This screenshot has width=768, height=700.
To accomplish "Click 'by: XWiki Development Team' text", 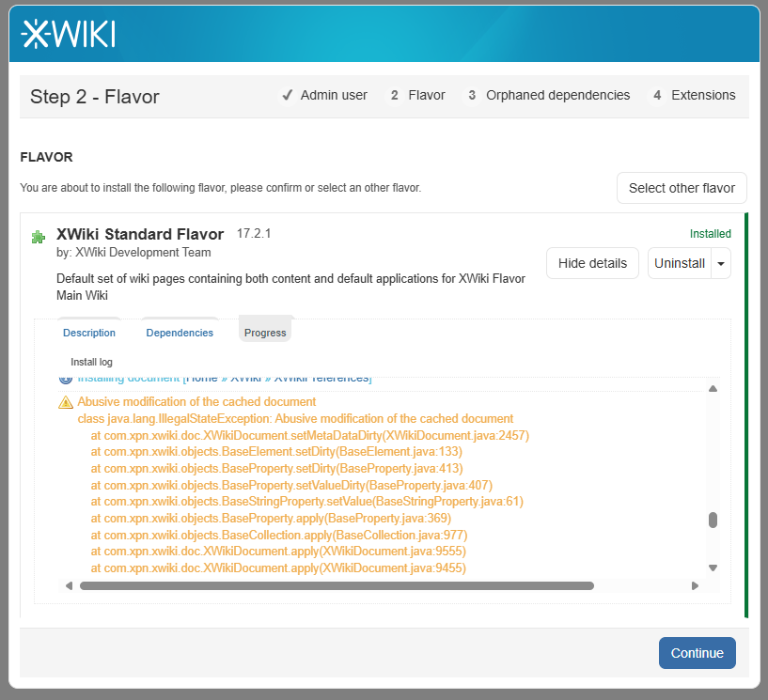I will pos(133,253).
